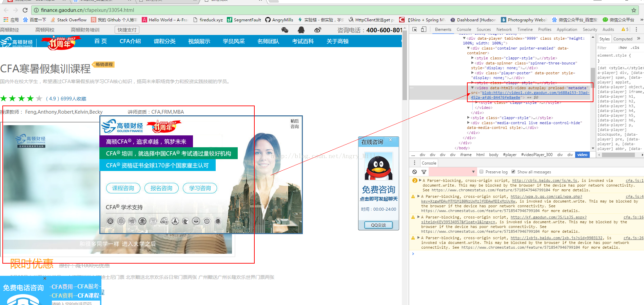
Task: Open the SegmentFault bookmark
Action: click(244, 20)
